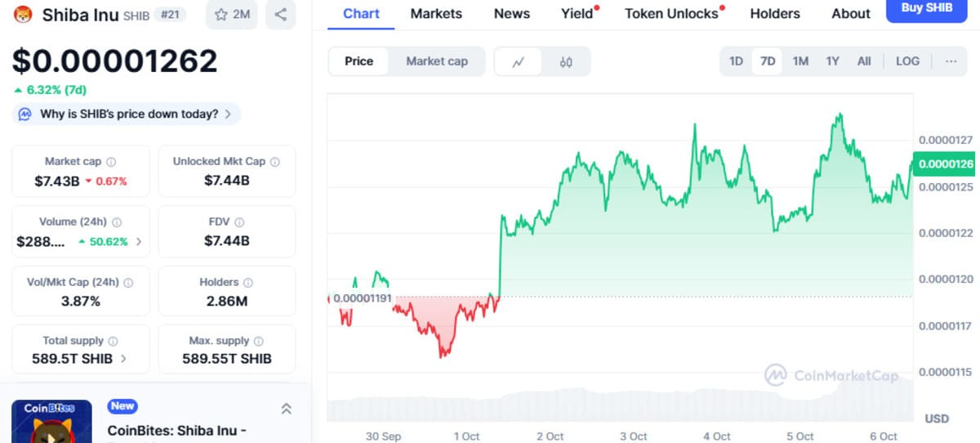Click the Holders info icon
This screenshot has height=443, width=980.
[x=248, y=282]
